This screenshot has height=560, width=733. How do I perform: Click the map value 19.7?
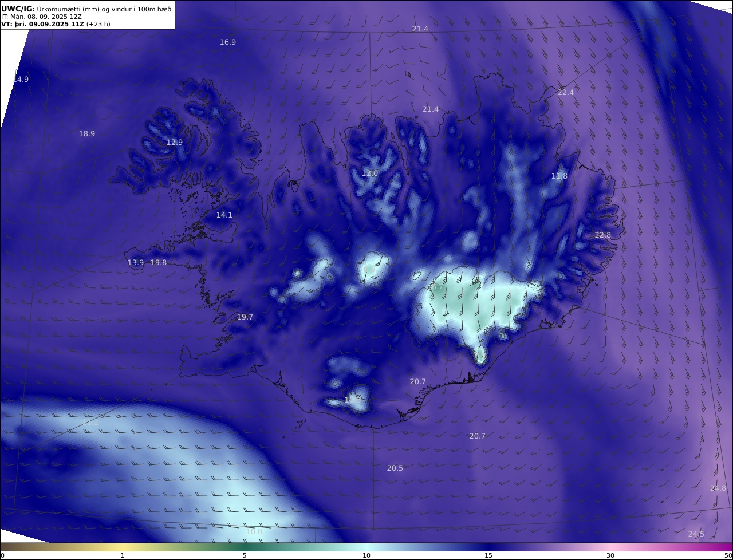coord(245,317)
